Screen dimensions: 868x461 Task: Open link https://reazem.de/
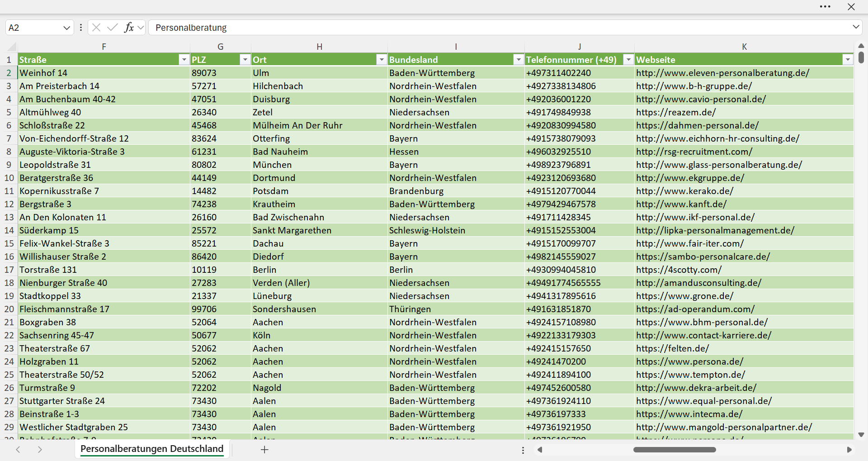click(676, 112)
